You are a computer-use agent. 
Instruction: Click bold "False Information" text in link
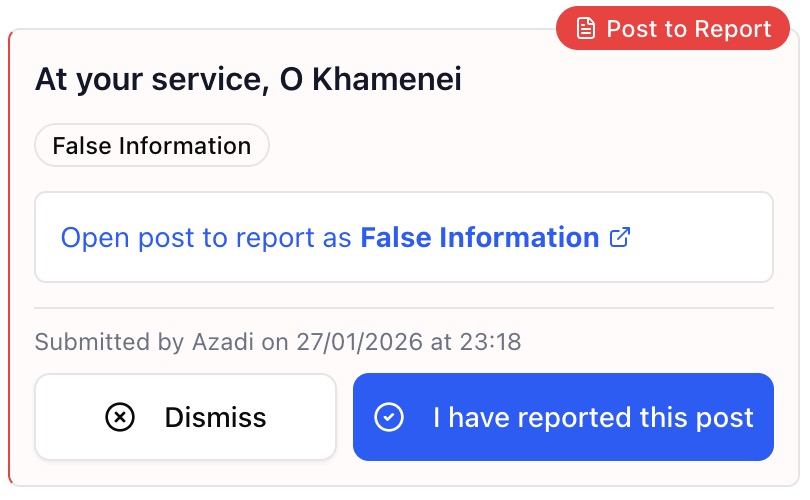480,238
